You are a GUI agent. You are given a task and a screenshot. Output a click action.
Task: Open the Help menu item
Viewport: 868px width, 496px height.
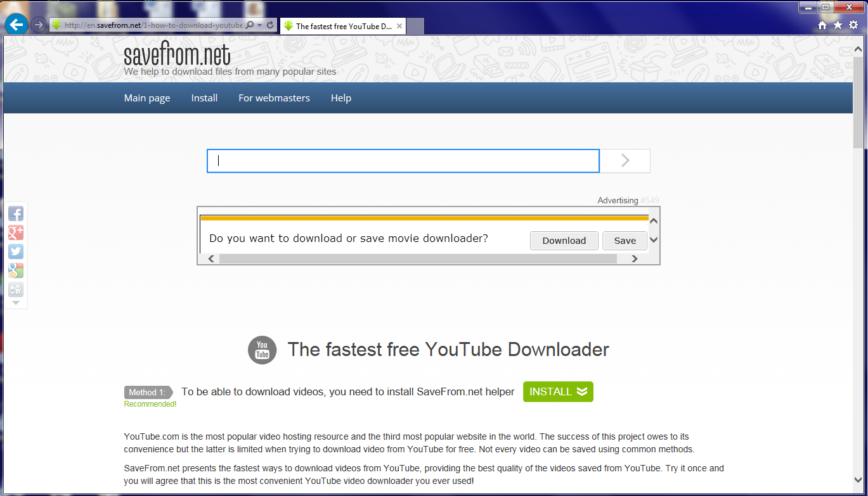(341, 98)
